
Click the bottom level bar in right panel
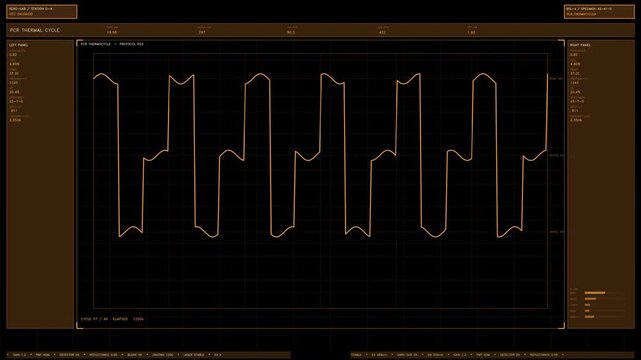[x=589, y=317]
